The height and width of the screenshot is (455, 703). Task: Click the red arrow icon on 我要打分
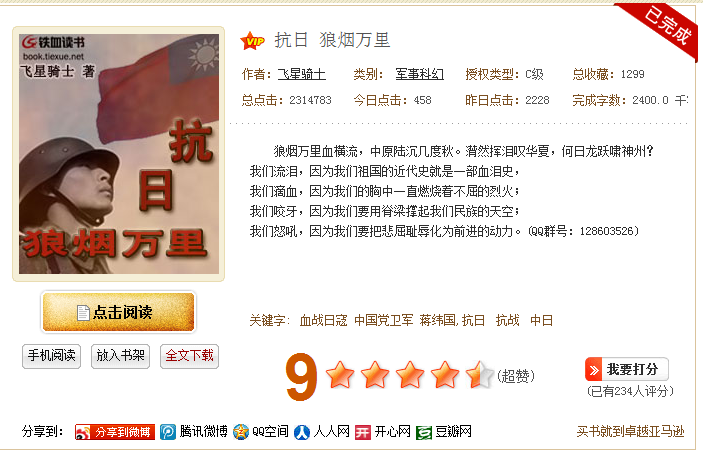[594, 370]
